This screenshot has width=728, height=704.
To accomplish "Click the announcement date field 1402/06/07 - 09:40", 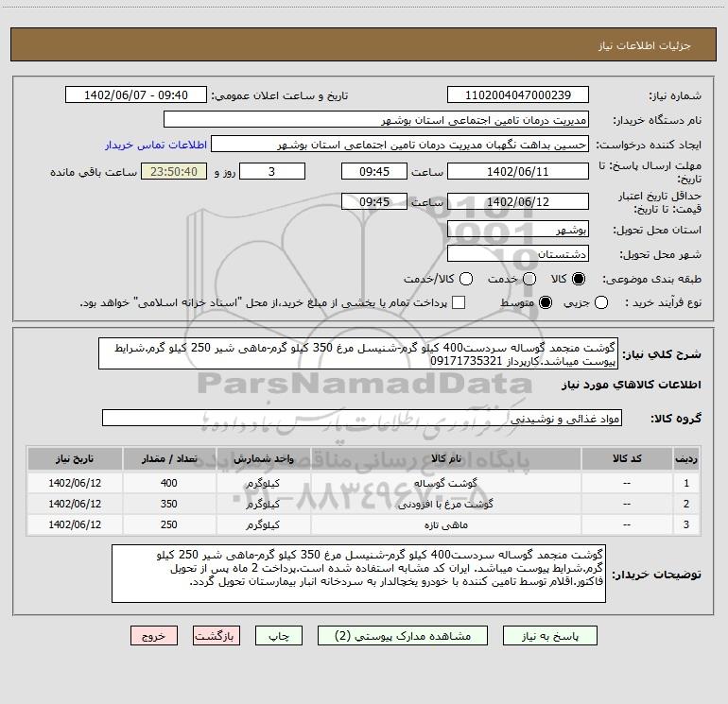I will pyautogui.click(x=136, y=95).
